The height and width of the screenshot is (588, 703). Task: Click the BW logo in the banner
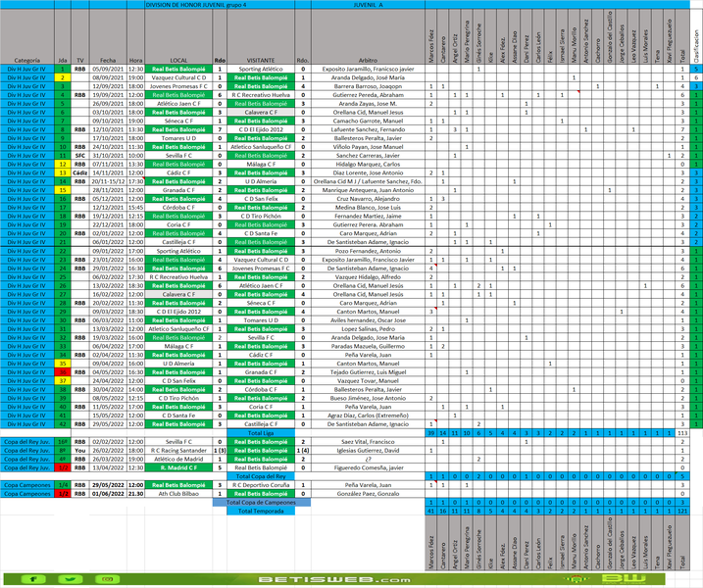pos(624,578)
